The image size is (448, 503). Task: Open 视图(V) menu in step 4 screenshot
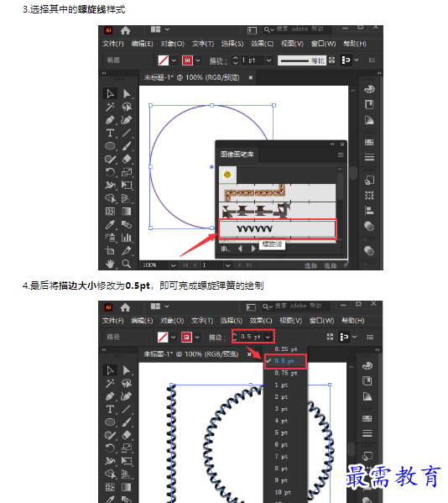[x=291, y=321]
